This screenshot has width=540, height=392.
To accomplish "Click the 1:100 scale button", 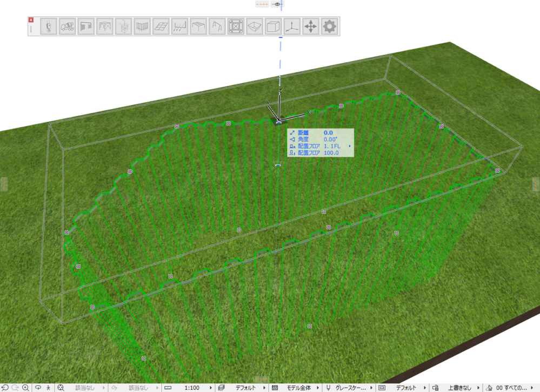I will coord(192,388).
